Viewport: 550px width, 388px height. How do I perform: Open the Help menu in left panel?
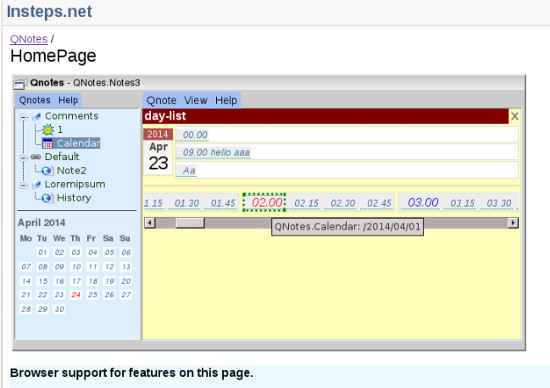68,100
